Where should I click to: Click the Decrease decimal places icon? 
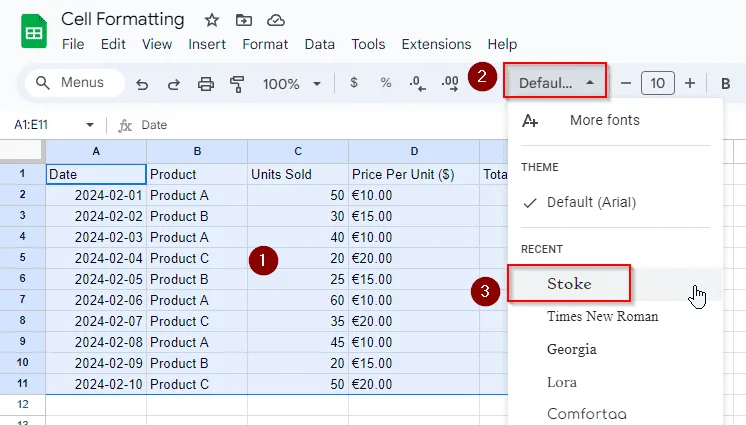point(417,83)
